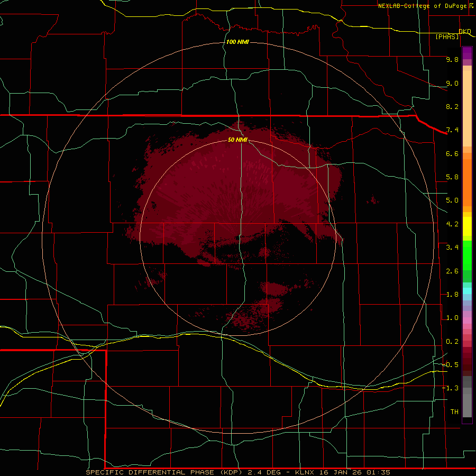476x476 pixels.
Task: Pick the pink segment of the color bar
Action: [x=467, y=321]
